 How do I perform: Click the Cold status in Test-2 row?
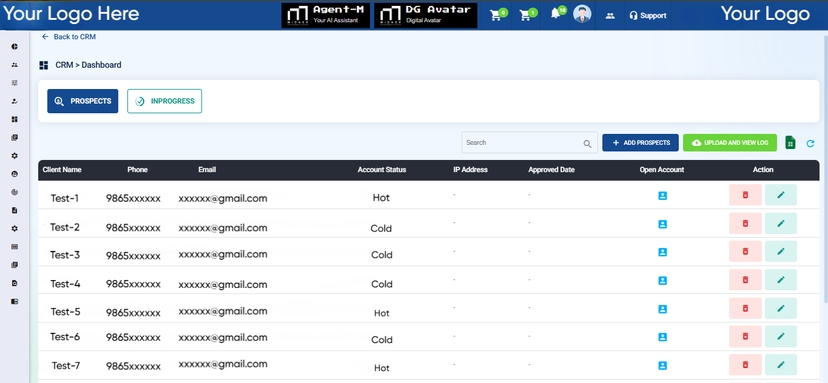381,229
